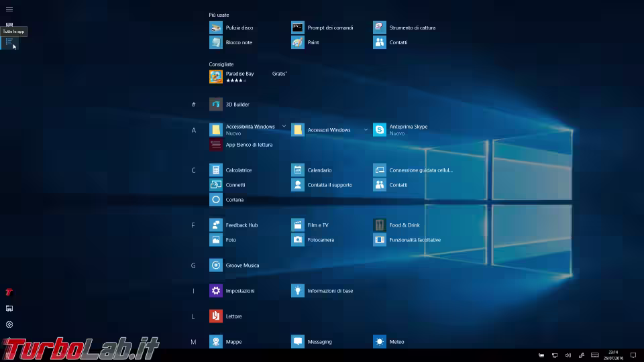The height and width of the screenshot is (362, 644).
Task: Open Mappe app
Action: 225,341
